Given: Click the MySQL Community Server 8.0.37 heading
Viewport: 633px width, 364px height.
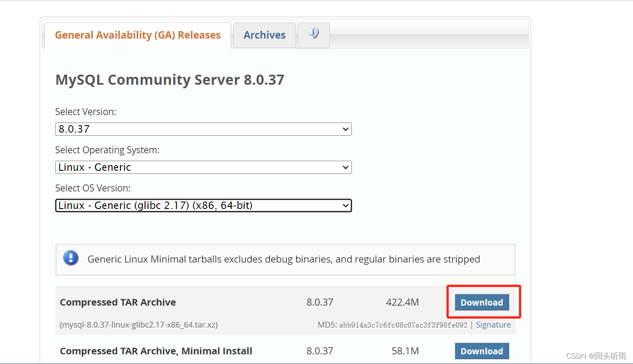Looking at the screenshot, I should point(170,79).
